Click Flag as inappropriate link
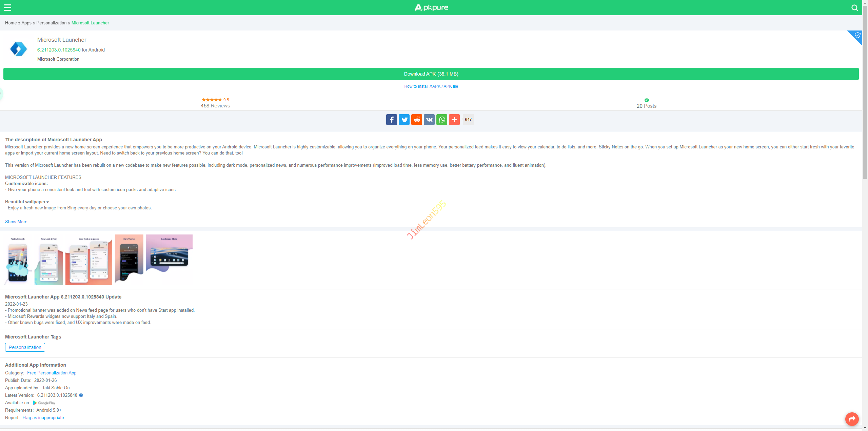The image size is (868, 431). 43,418
